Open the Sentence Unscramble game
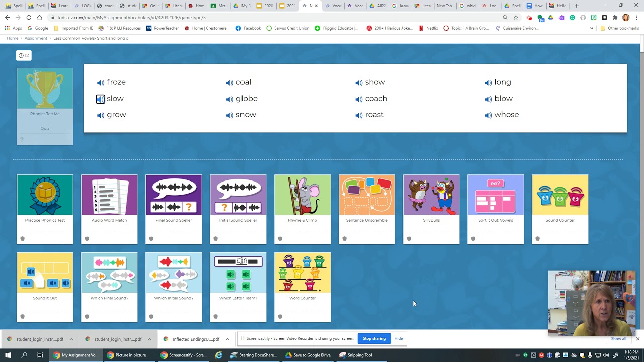This screenshot has height=362, width=644. coord(367,209)
